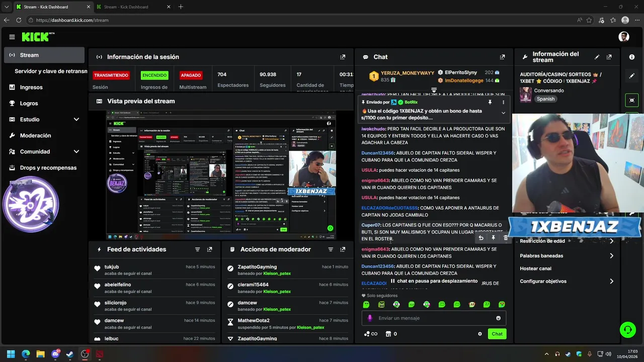Switch to the second Stream - Kick Dashboard tab

pyautogui.click(x=133, y=7)
